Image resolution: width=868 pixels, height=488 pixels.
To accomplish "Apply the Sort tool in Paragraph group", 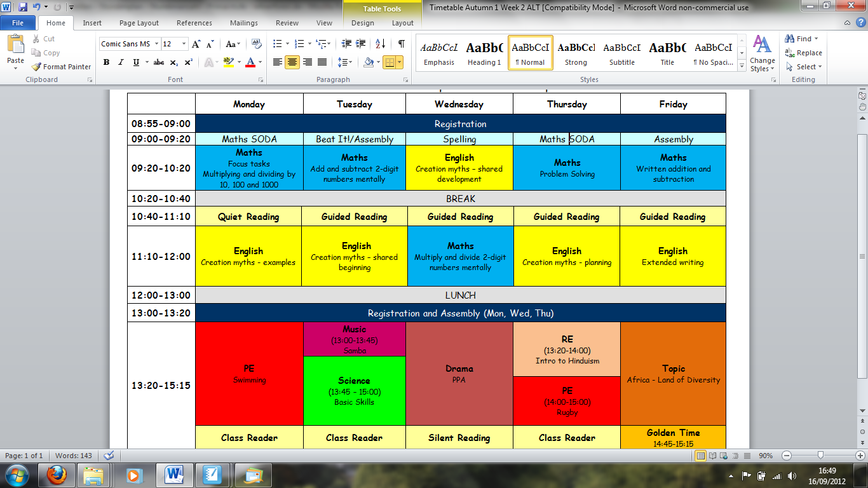I will [380, 44].
